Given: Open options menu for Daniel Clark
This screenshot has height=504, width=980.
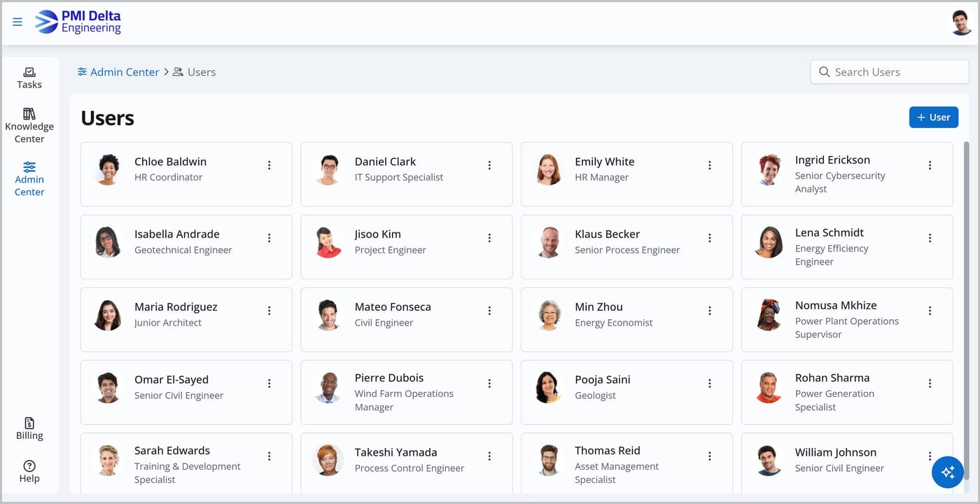Looking at the screenshot, I should tap(489, 165).
